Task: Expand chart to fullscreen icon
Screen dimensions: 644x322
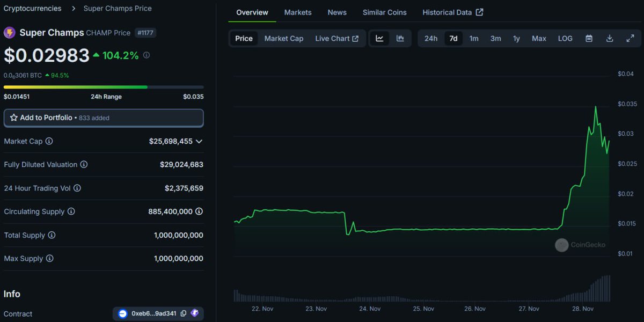Action: pos(630,39)
